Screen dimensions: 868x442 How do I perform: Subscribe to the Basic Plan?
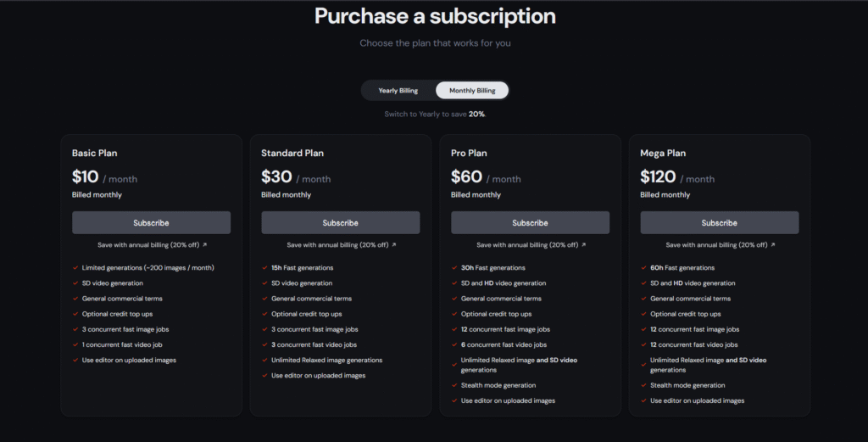(151, 222)
